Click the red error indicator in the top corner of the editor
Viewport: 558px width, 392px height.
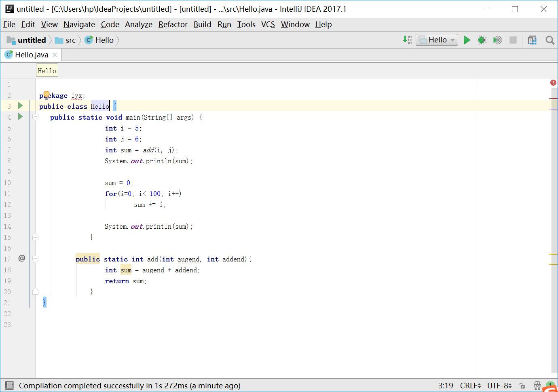[553, 82]
